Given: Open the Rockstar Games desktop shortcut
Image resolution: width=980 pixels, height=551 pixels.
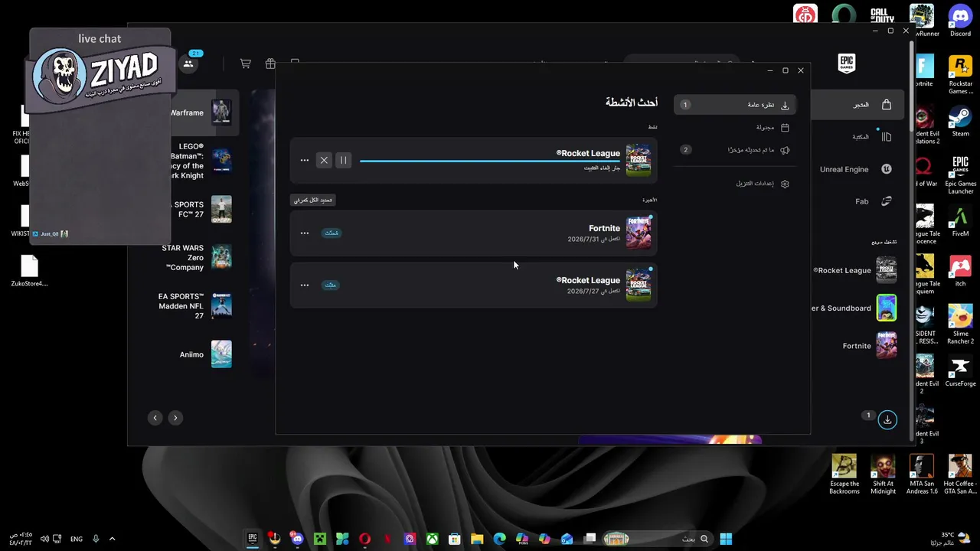Looking at the screenshot, I should pyautogui.click(x=960, y=75).
